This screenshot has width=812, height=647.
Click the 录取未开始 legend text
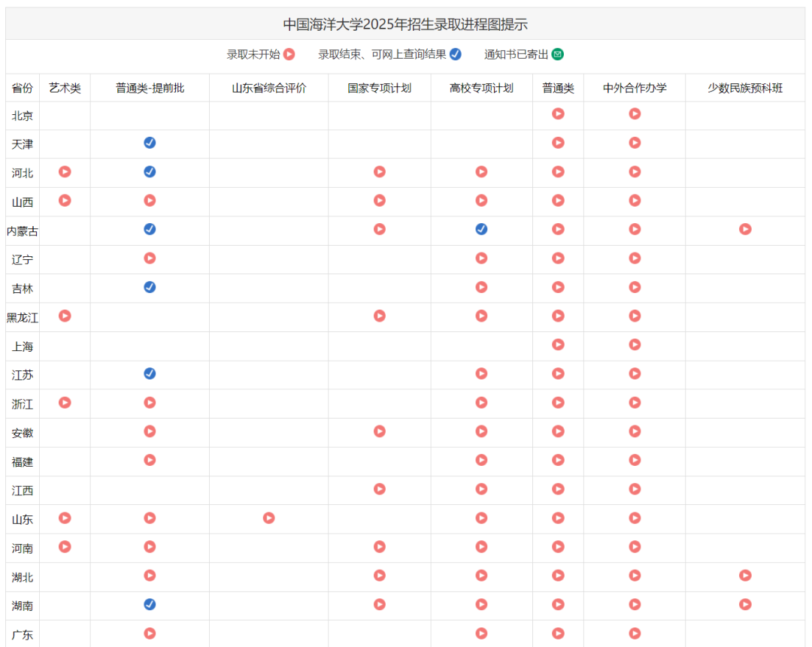pyautogui.click(x=253, y=54)
